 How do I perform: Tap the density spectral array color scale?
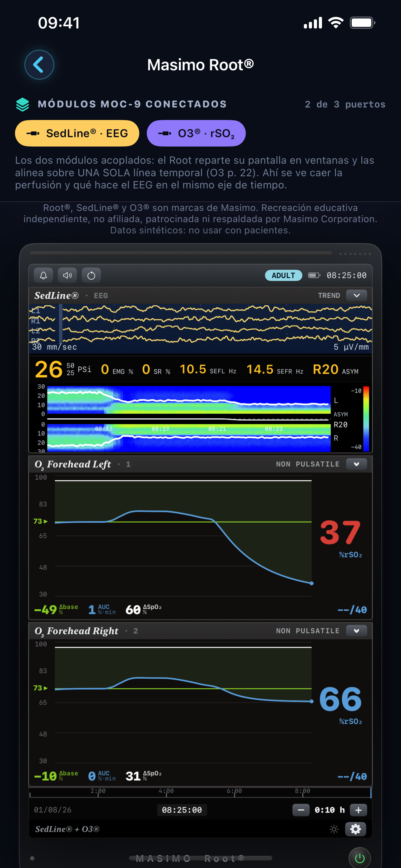tap(366, 418)
